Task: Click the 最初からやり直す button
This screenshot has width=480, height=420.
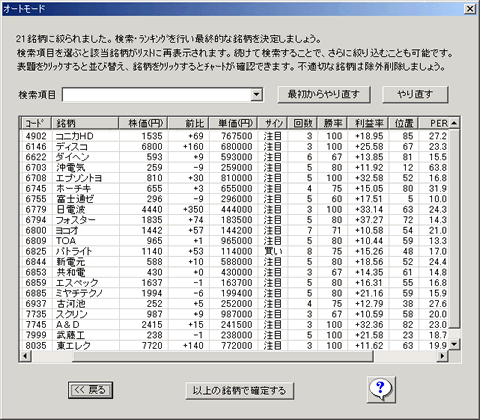Action: (324, 94)
